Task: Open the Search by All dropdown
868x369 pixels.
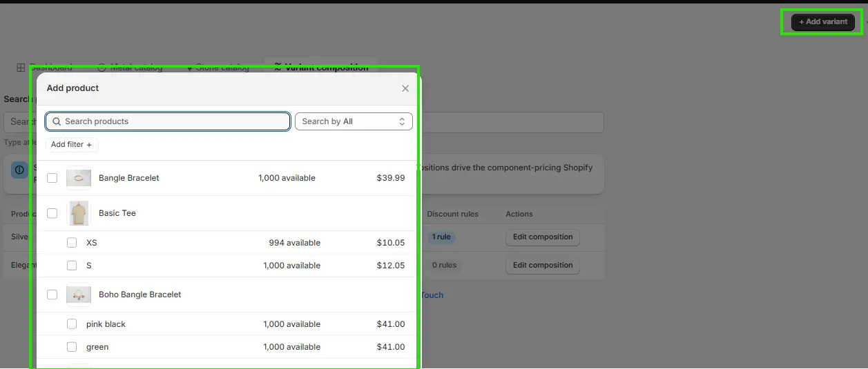Action: pos(354,121)
